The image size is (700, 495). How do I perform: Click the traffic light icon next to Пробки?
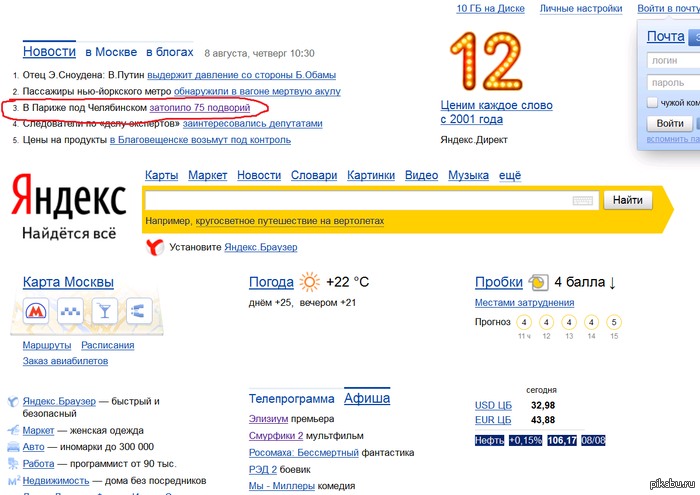(x=538, y=282)
